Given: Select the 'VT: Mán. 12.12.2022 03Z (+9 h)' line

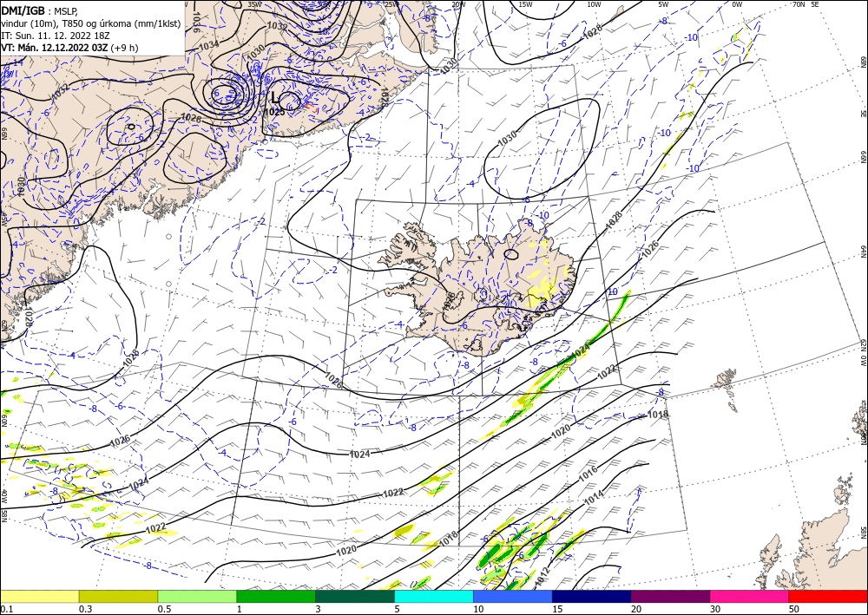Looking at the screenshot, I should coord(69,48).
